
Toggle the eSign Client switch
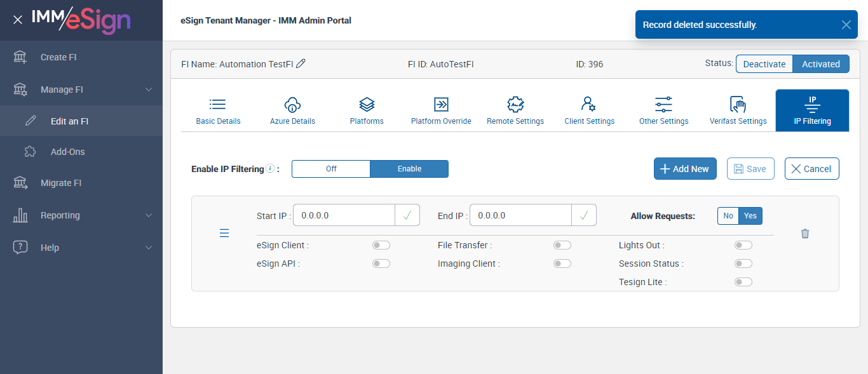(381, 245)
